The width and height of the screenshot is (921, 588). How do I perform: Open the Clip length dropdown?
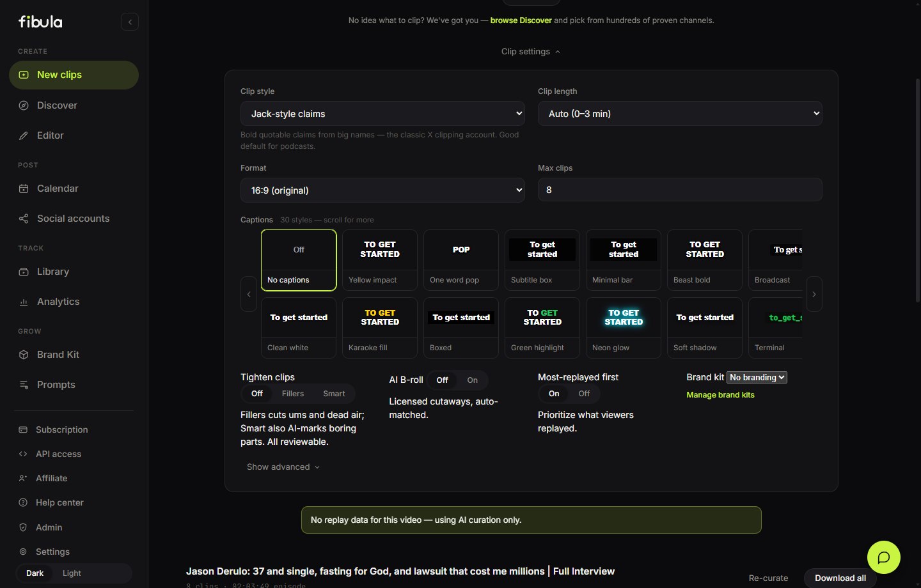[x=680, y=114]
